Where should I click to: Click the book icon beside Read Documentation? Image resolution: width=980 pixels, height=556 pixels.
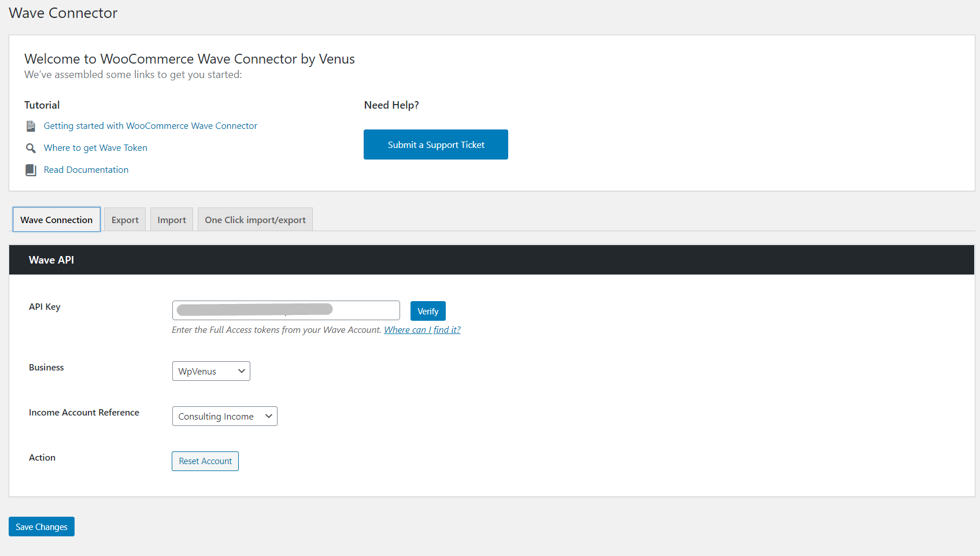pyautogui.click(x=31, y=169)
